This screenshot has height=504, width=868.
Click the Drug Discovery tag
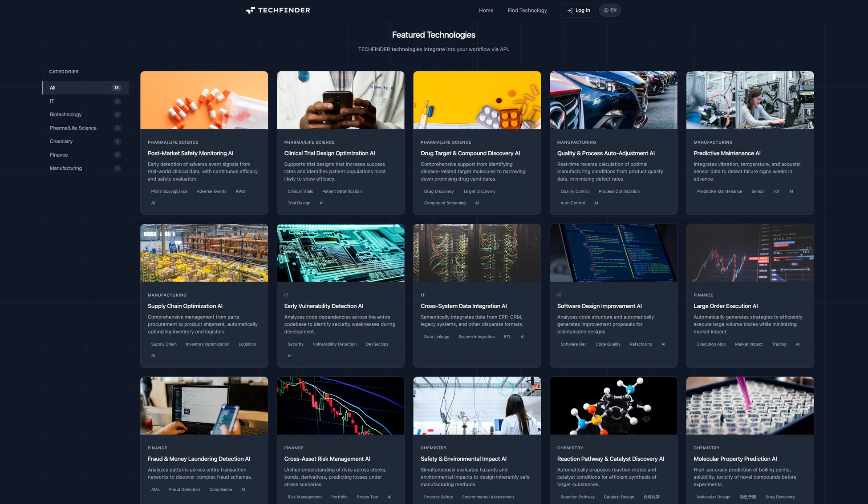[438, 191]
